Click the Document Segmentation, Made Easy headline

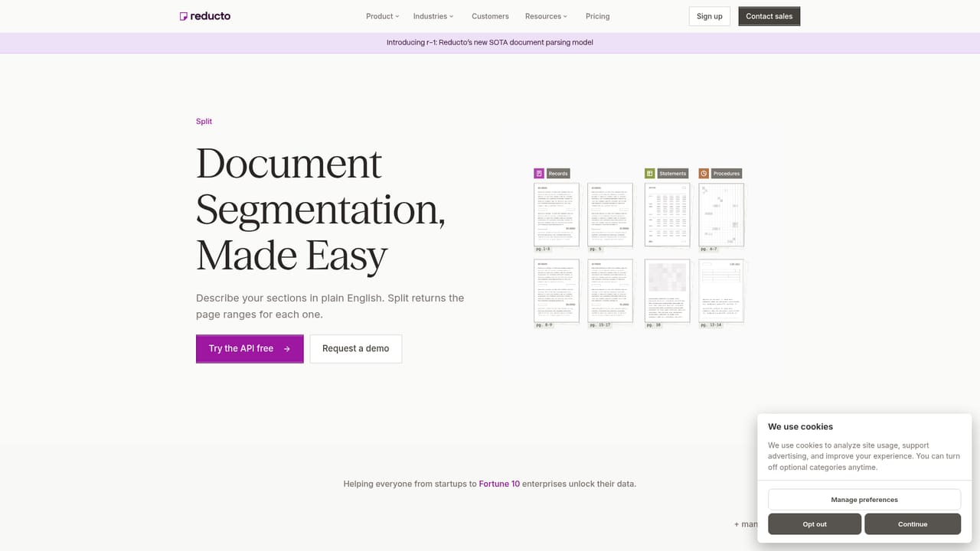click(321, 209)
